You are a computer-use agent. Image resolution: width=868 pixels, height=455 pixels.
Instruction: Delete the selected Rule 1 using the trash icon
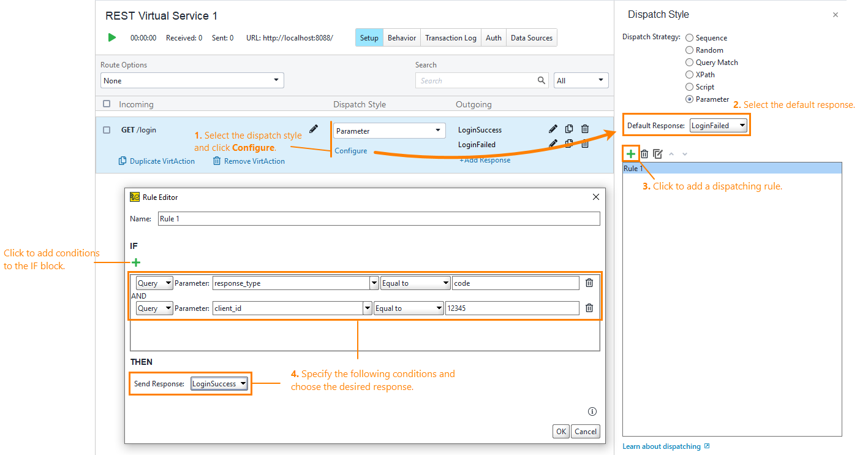point(644,153)
